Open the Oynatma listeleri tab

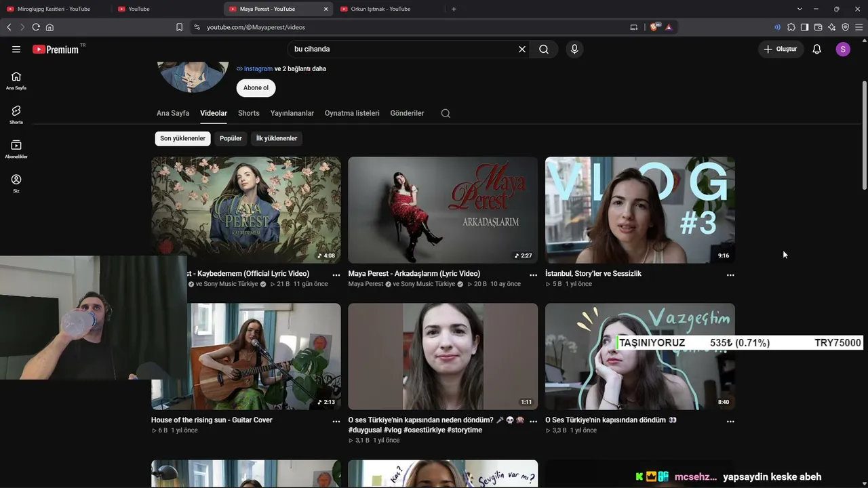[x=352, y=113]
